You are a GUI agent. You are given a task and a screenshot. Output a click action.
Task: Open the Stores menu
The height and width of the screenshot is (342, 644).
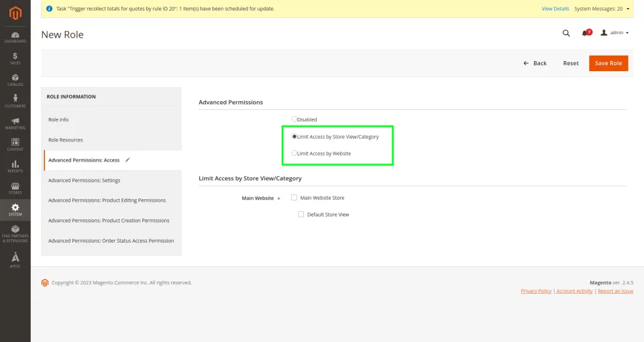pos(15,188)
